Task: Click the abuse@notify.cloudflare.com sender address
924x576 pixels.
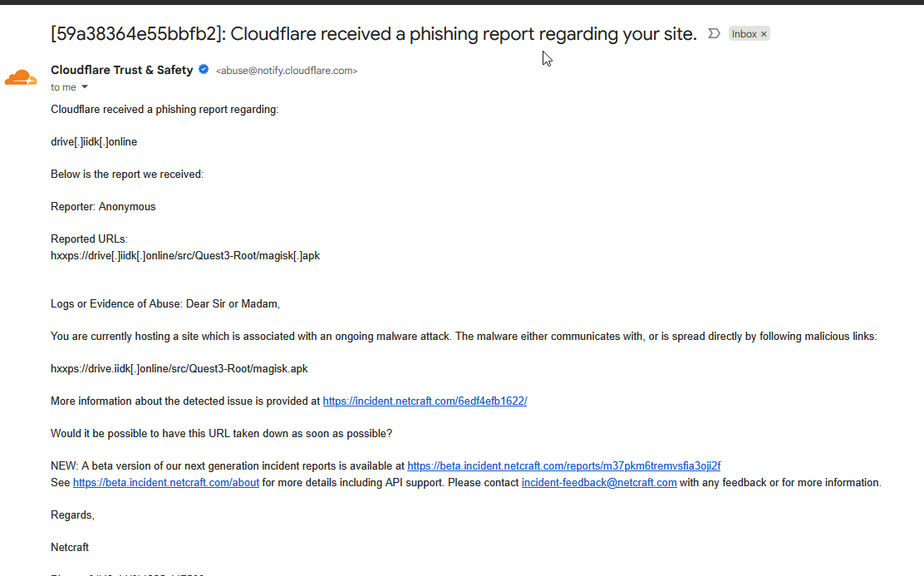Action: [287, 71]
